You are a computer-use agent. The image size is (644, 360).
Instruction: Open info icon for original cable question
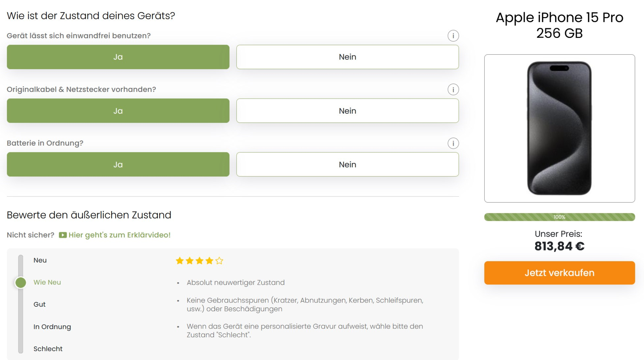point(453,90)
